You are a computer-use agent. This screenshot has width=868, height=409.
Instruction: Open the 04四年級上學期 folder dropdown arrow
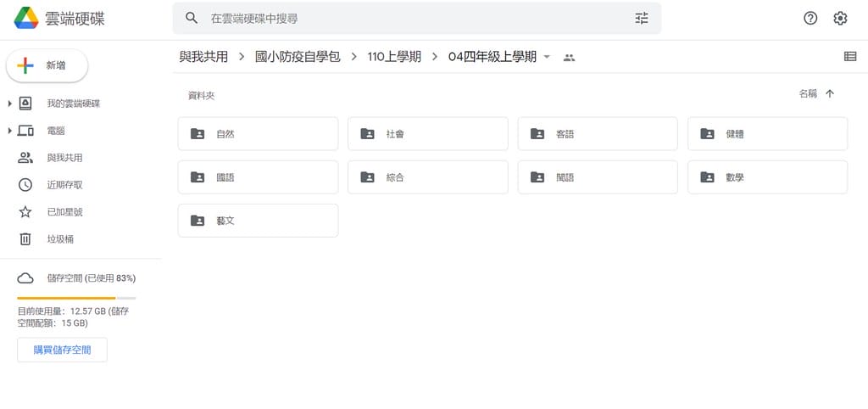[547, 57]
